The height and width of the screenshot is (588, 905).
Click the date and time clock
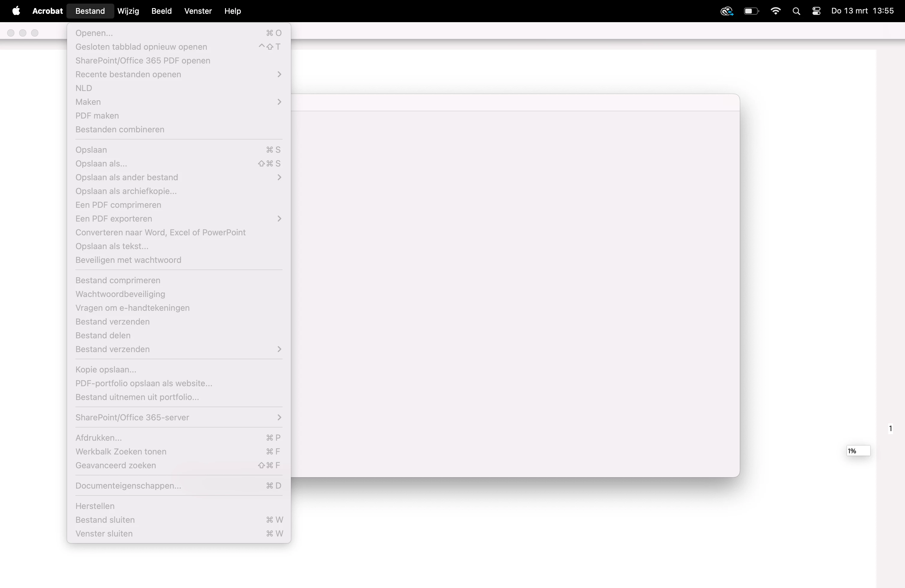pyautogui.click(x=862, y=11)
